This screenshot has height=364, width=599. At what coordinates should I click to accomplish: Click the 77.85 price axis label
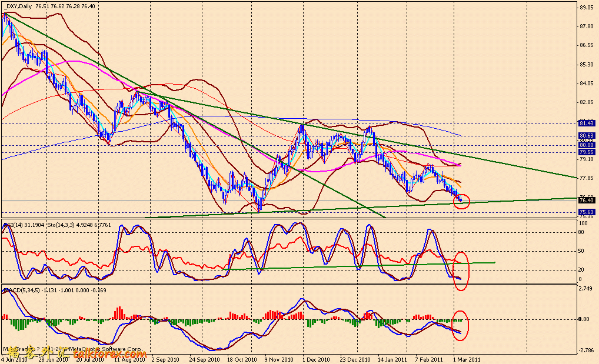(587, 178)
